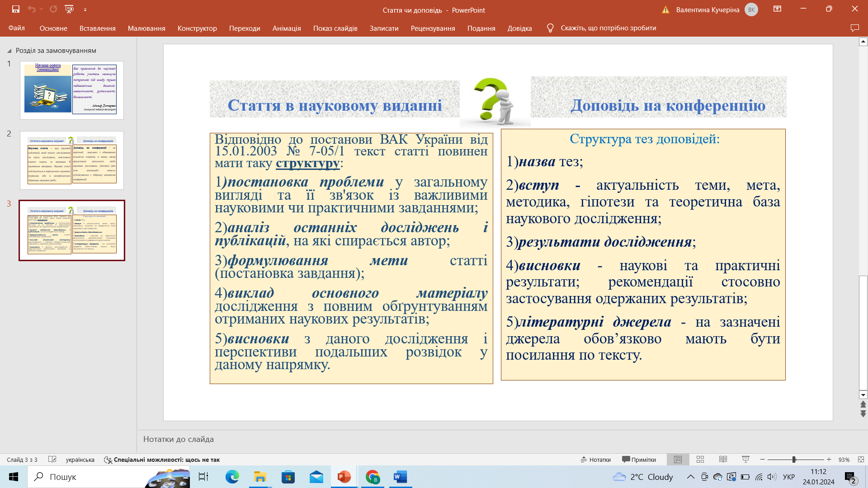
Task: Toggle Normal view button in status bar
Action: (x=678, y=460)
